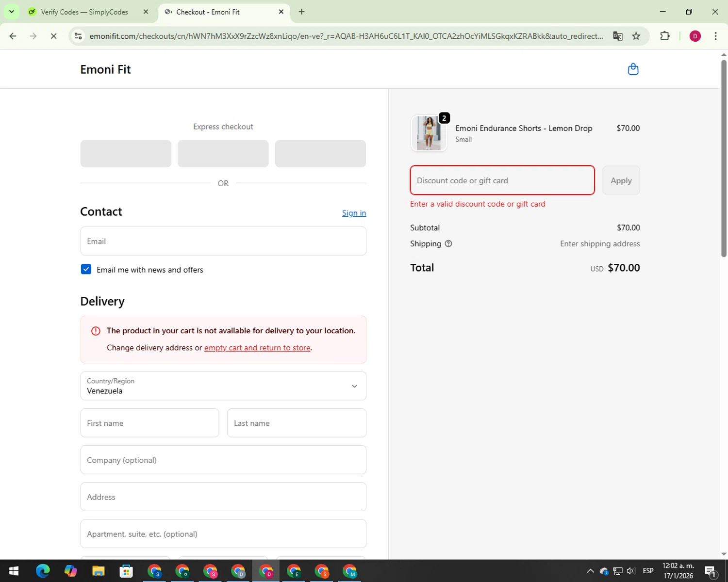Open Windows Start menu
This screenshot has height=582, width=728.
14,571
